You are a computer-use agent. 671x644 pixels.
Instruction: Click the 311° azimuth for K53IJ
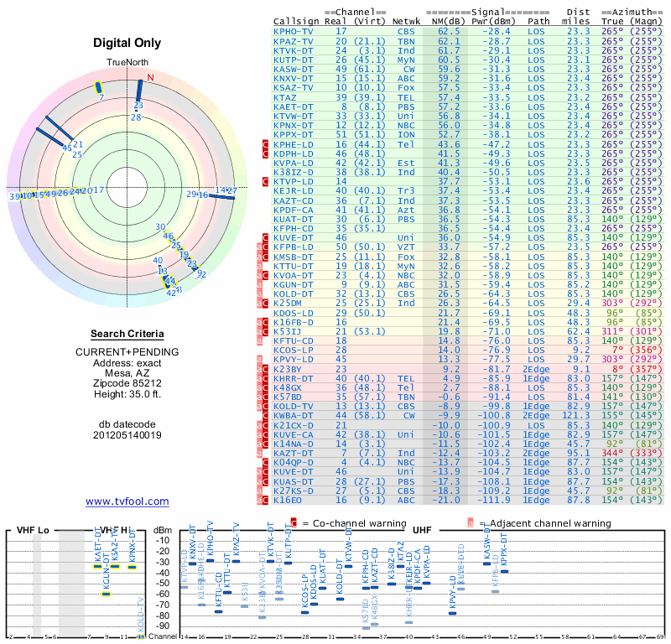pyautogui.click(x=612, y=331)
